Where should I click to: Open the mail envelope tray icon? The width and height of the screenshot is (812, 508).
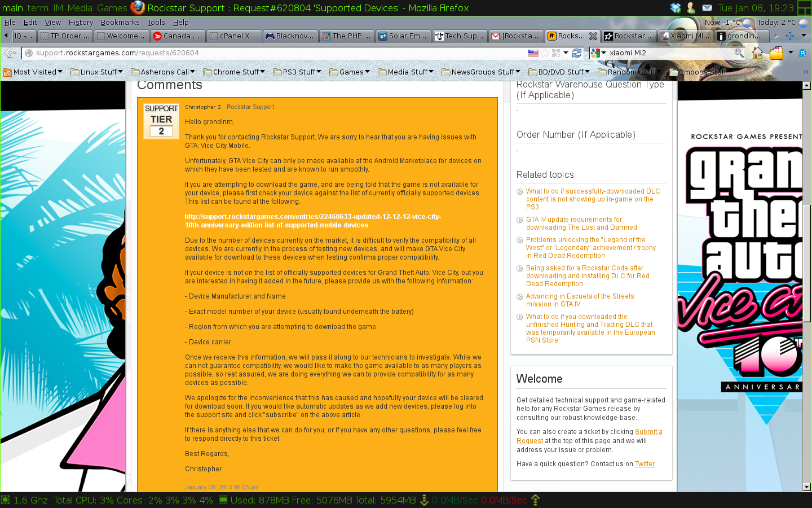coord(707,8)
